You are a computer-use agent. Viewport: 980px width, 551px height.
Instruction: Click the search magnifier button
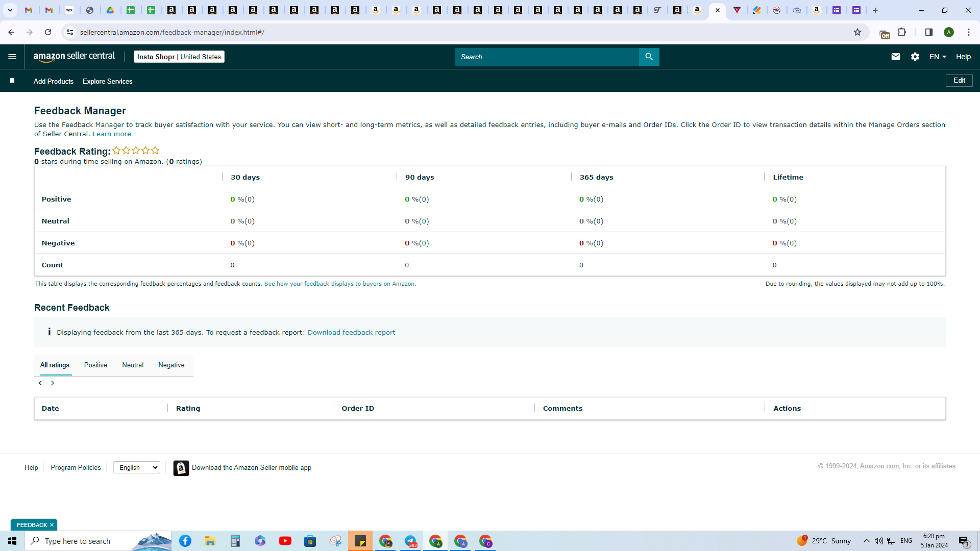649,57
